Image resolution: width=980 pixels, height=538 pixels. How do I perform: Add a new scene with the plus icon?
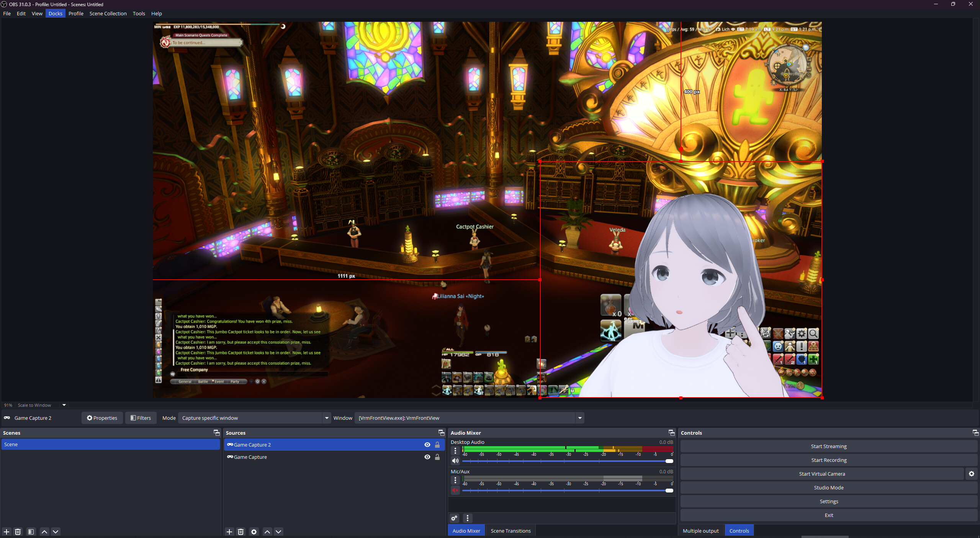pos(6,531)
